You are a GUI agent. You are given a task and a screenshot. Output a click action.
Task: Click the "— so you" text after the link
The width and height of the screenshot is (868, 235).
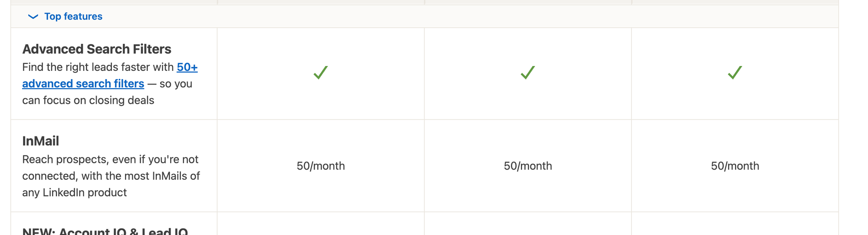(x=170, y=84)
